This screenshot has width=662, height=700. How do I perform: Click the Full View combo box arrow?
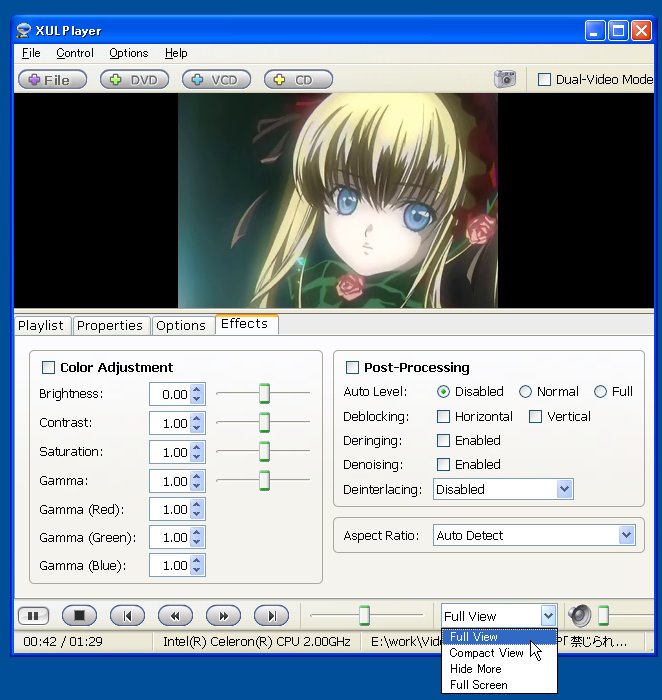coord(548,616)
